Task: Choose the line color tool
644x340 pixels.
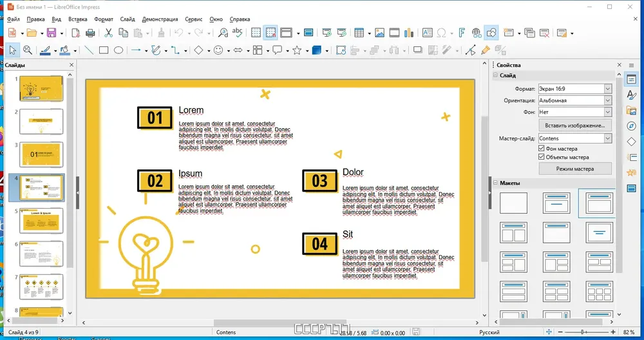Action: click(45, 50)
